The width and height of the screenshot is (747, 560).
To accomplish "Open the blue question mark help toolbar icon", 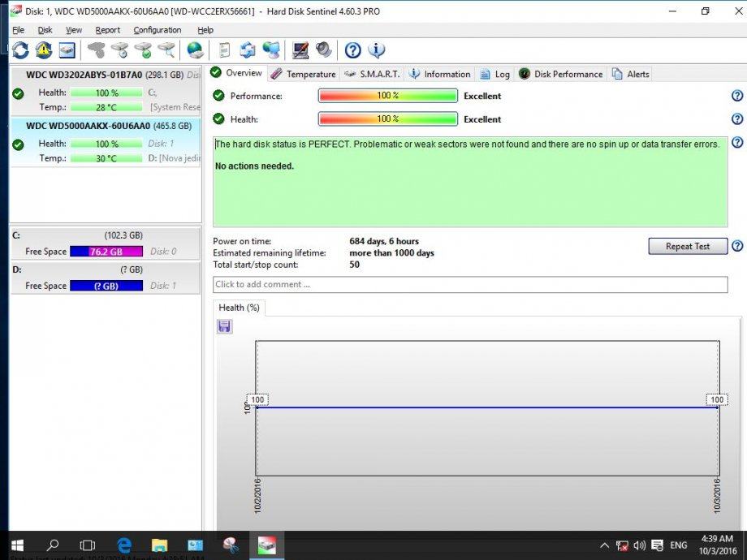I will tap(352, 50).
